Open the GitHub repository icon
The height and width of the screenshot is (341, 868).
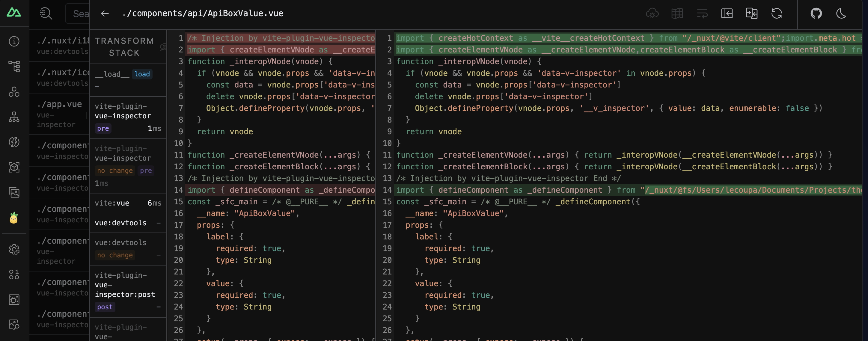pyautogui.click(x=816, y=13)
